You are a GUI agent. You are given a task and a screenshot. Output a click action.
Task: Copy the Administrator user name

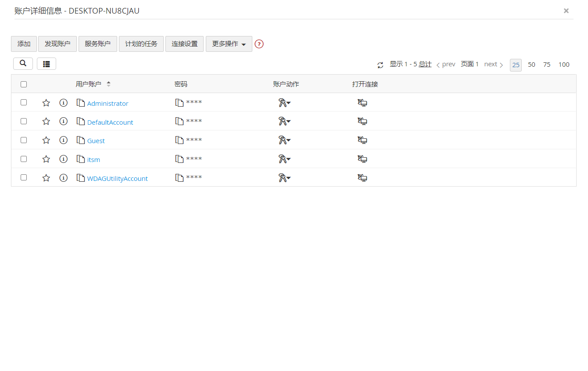(81, 103)
